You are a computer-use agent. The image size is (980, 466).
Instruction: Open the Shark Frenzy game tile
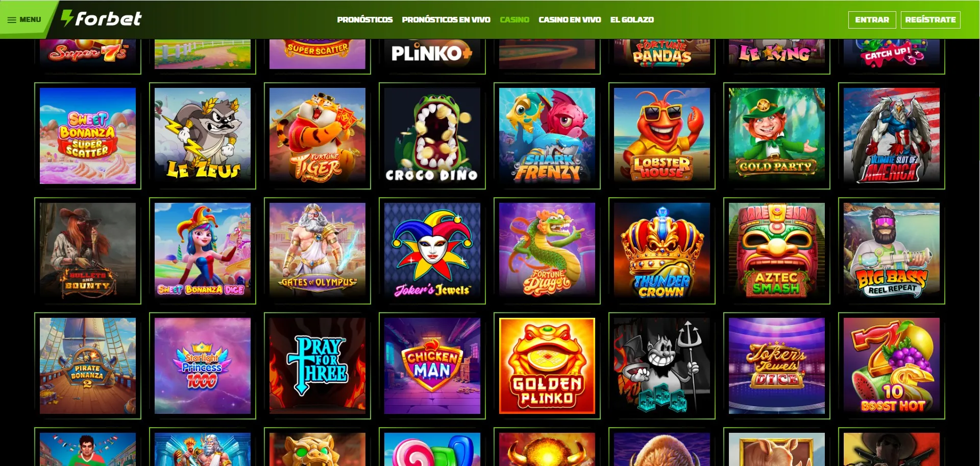click(x=547, y=136)
